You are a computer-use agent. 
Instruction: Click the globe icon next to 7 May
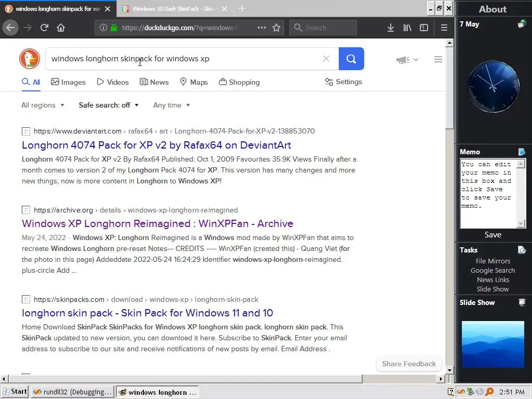(x=522, y=24)
